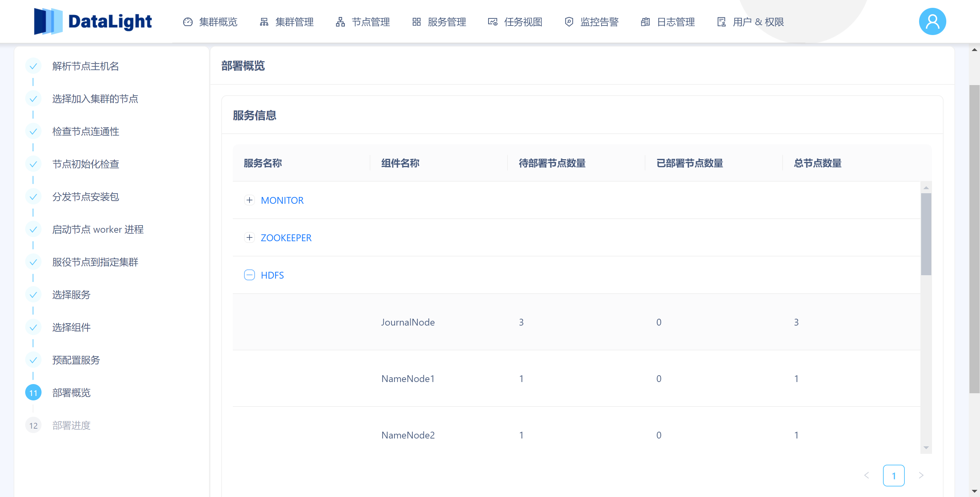
Task: Click the page scrollbar down arrow
Action: point(974,492)
